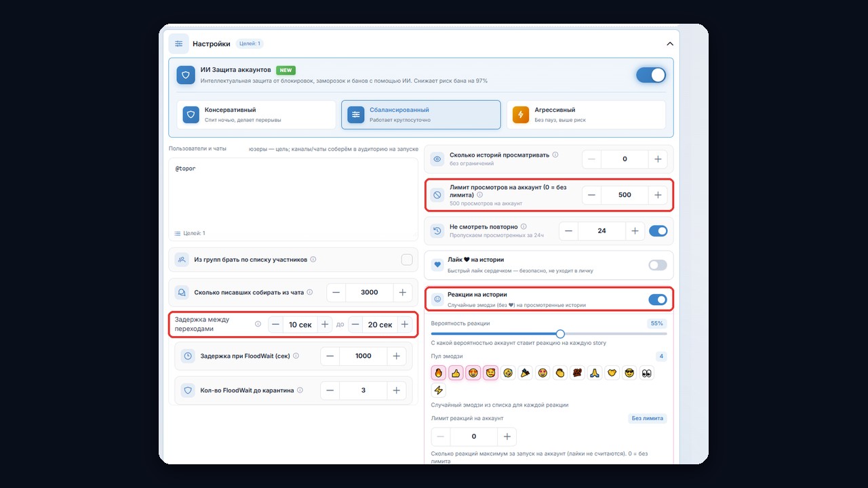Image resolution: width=868 pixels, height=488 pixels.
Task: Decrease Кол-во FloodWait до карантина with minus
Action: [330, 390]
